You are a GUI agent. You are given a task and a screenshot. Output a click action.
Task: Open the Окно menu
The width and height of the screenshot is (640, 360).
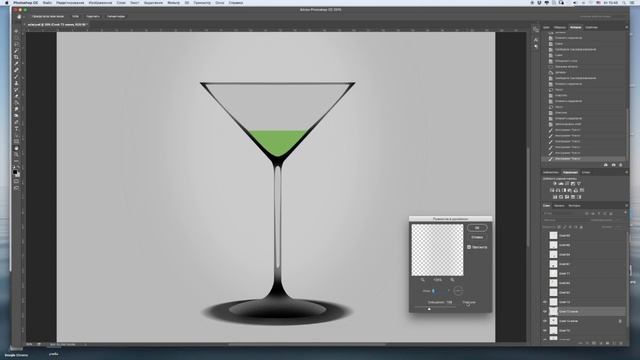(220, 3)
